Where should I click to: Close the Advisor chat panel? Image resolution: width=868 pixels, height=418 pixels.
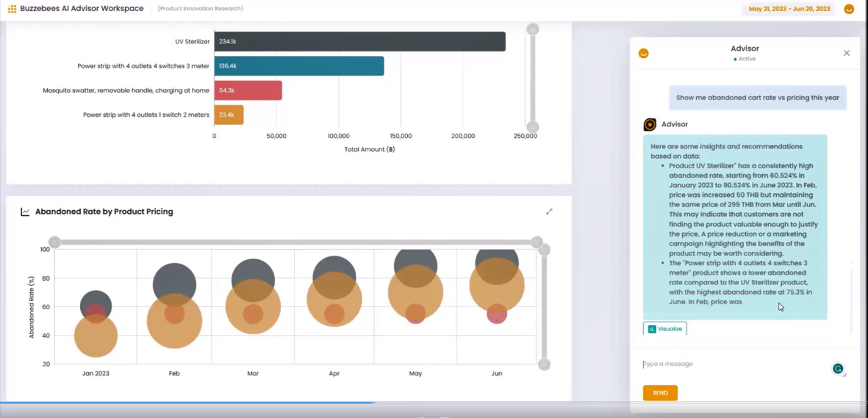coord(847,53)
